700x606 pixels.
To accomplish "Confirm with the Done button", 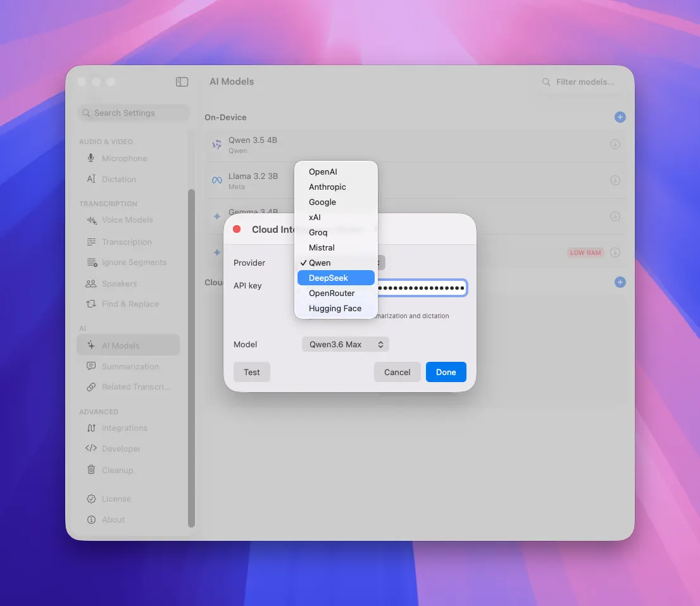I will (446, 372).
